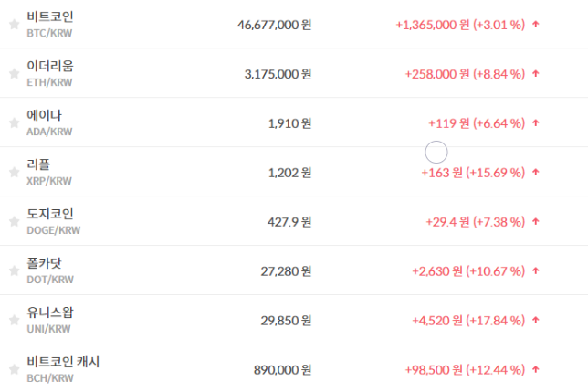Viewport: 588px width, 392px height.
Task: Star the UNI/KRW coin row
Action: pyautogui.click(x=14, y=320)
